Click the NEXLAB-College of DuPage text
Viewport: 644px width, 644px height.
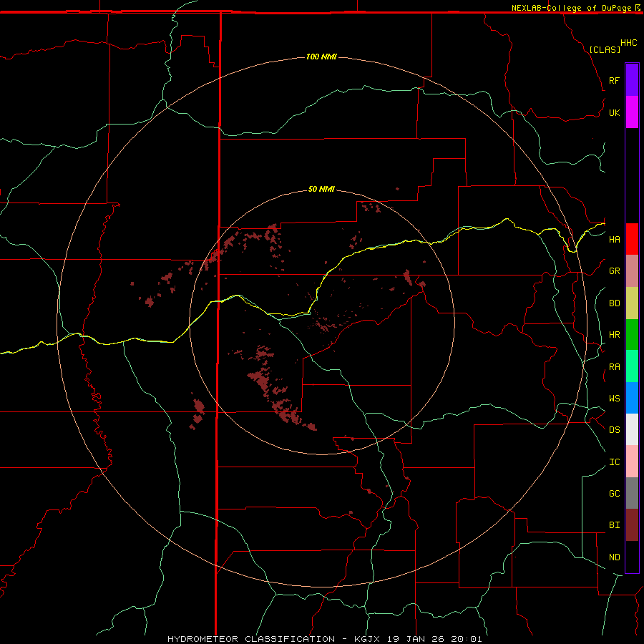point(571,8)
